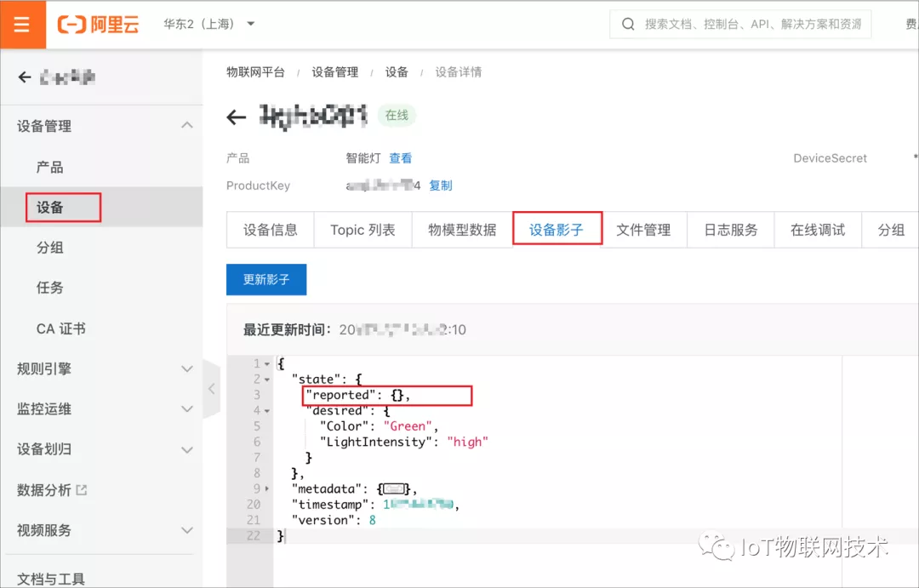The width and height of the screenshot is (919, 588).
Task: Switch to the 日志服务 tab
Action: coord(731,230)
